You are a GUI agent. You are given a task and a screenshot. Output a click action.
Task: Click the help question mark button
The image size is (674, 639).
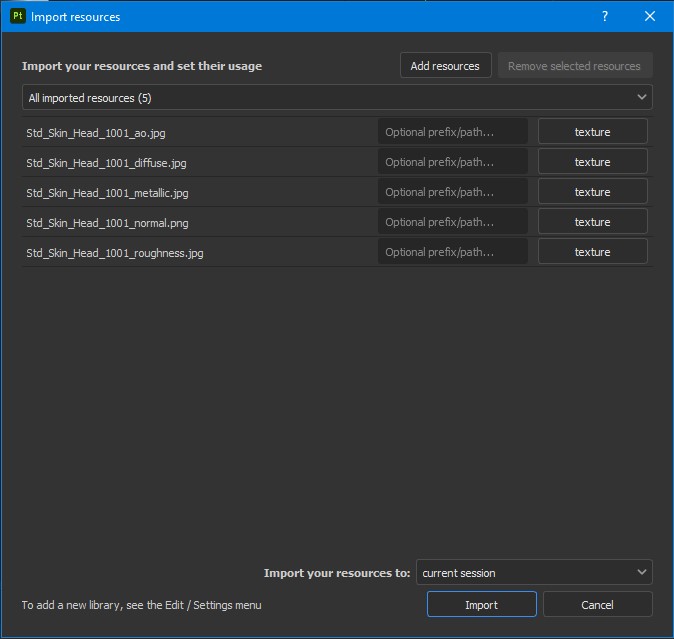pos(604,16)
